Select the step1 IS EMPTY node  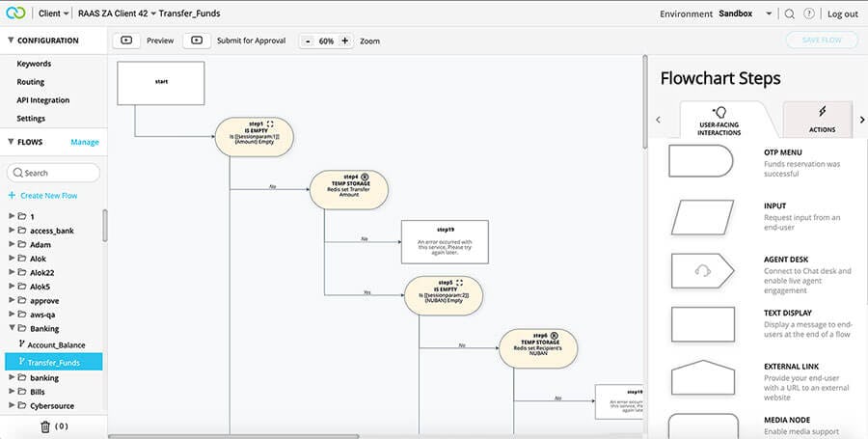click(254, 137)
